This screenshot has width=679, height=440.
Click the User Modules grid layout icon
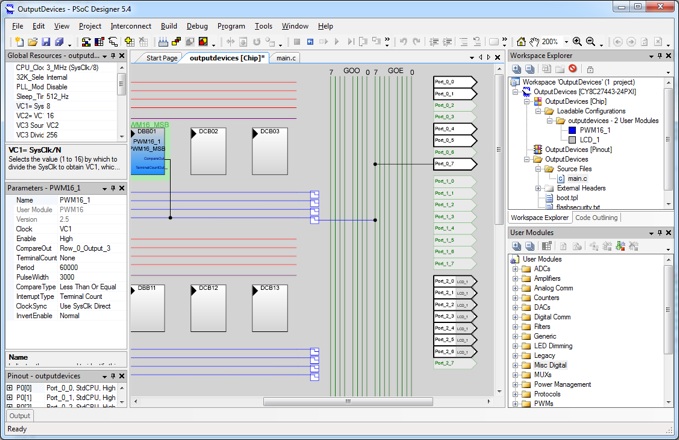pyautogui.click(x=546, y=246)
